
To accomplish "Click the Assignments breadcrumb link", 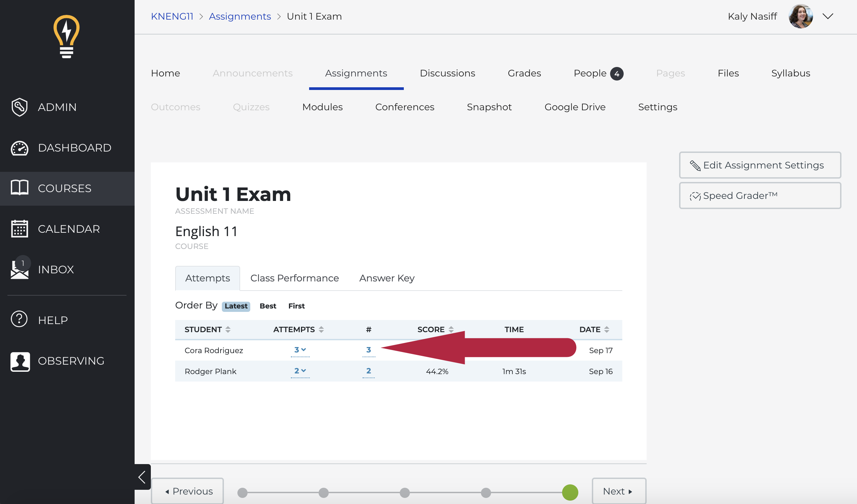I will pos(240,16).
